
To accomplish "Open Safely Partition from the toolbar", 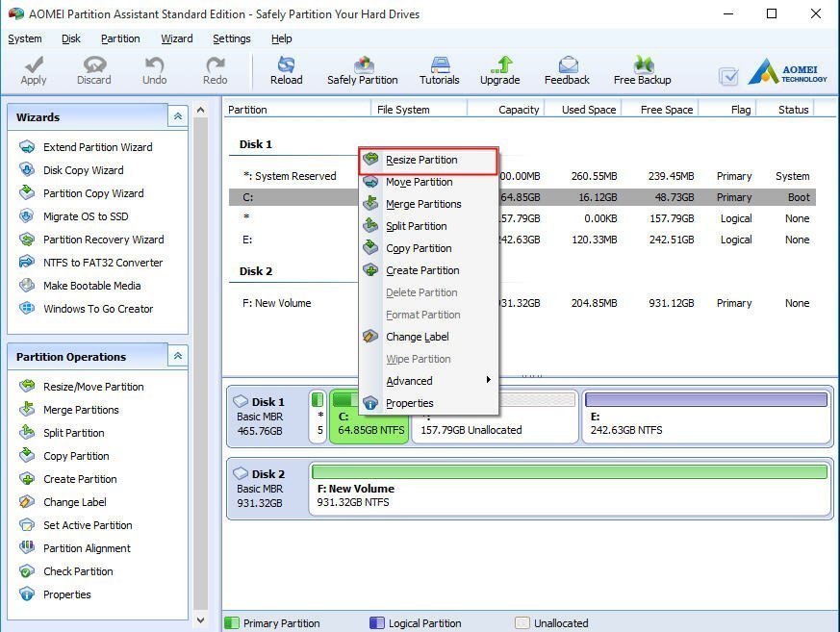I will point(363,70).
